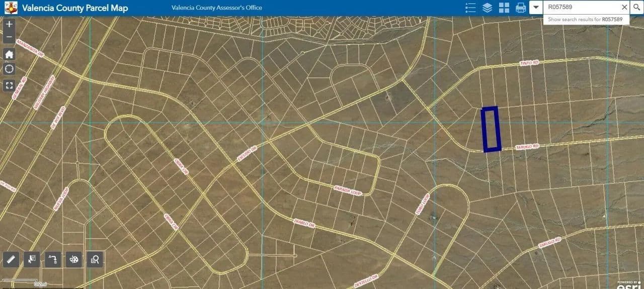Click 'Show search results for R057589'
Screen dimensions: 644x289
586,20
